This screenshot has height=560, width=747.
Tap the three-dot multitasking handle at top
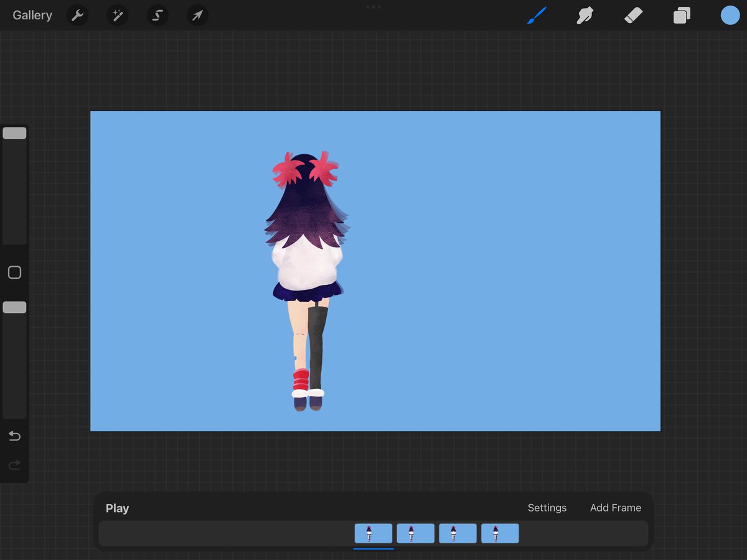374,7
